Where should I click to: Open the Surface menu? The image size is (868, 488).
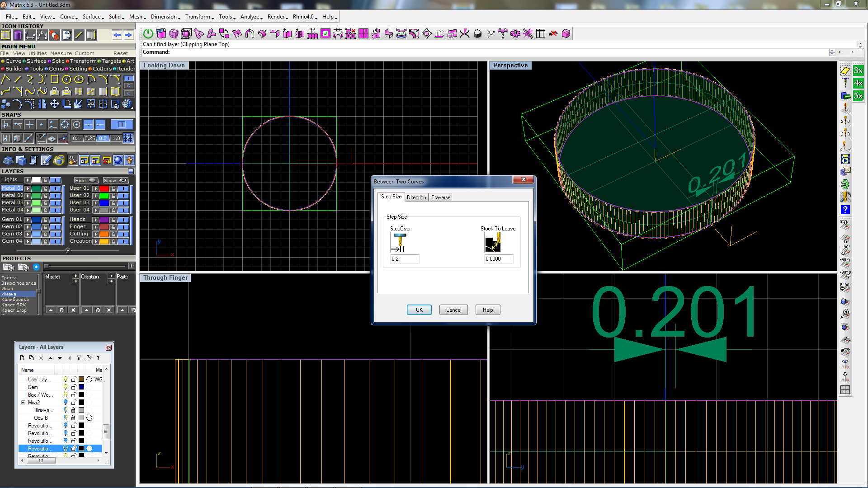(92, 17)
